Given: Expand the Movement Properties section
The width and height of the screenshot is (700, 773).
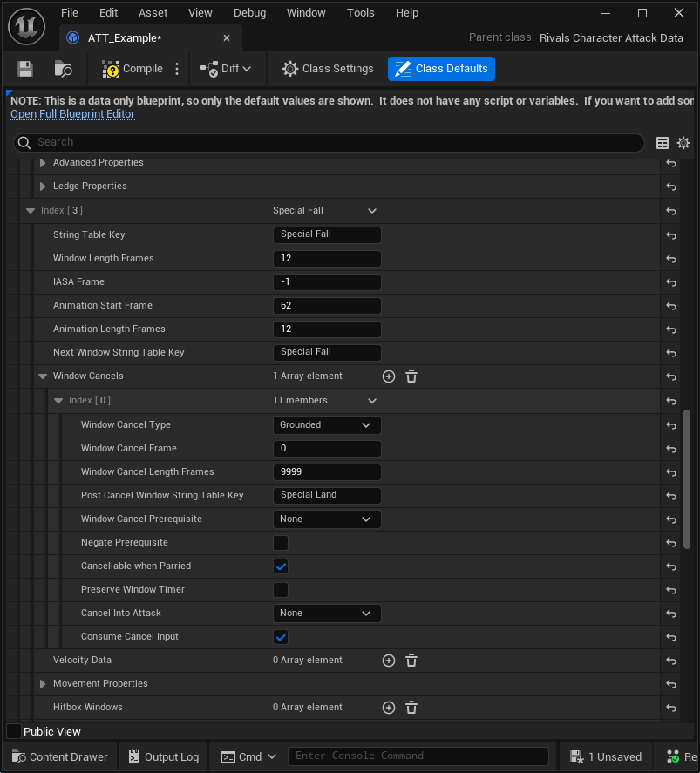Looking at the screenshot, I should click(x=43, y=684).
